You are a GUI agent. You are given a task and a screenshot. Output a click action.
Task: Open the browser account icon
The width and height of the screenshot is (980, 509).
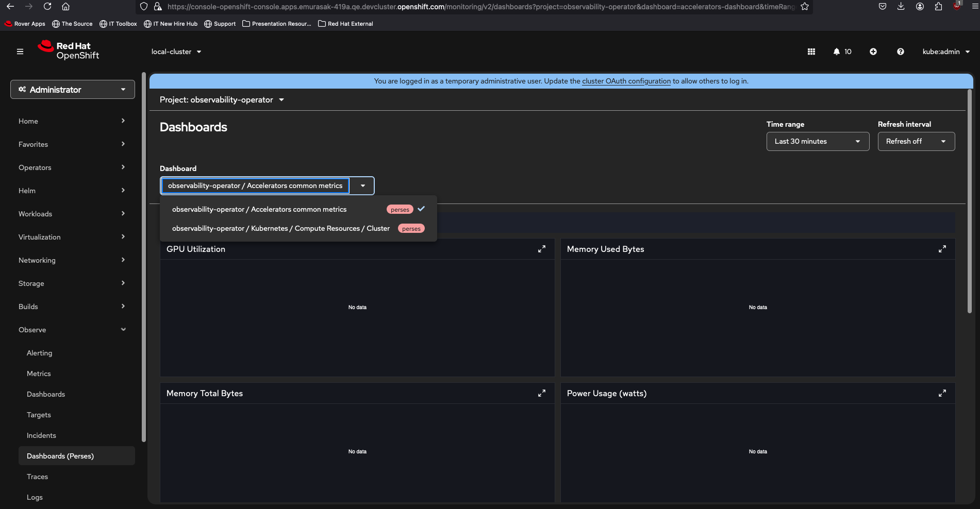(920, 7)
